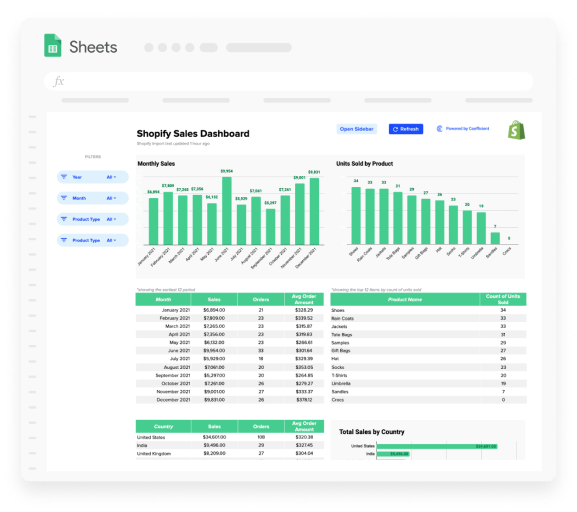
Task: Open the sidebar with Open Sidebar button
Action: 357,129
